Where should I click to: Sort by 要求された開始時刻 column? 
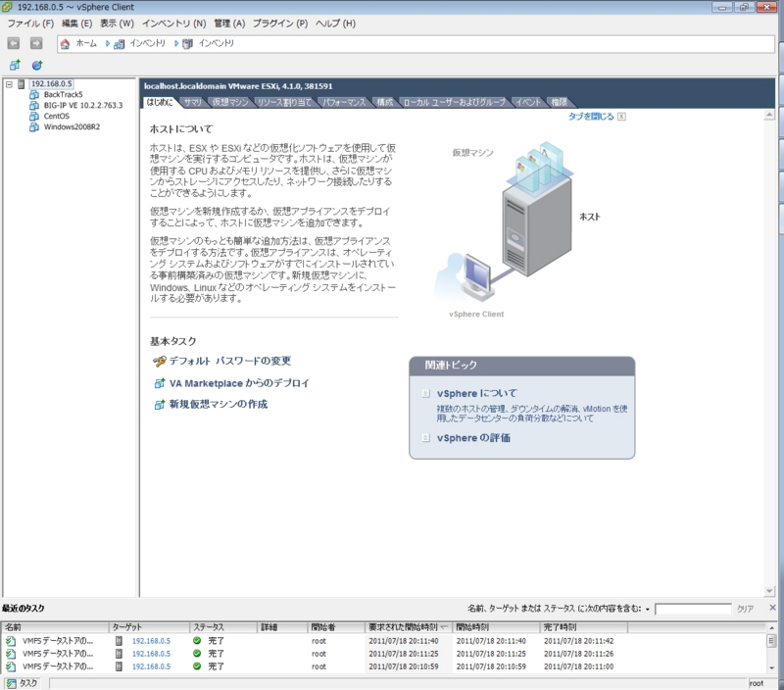(408, 627)
